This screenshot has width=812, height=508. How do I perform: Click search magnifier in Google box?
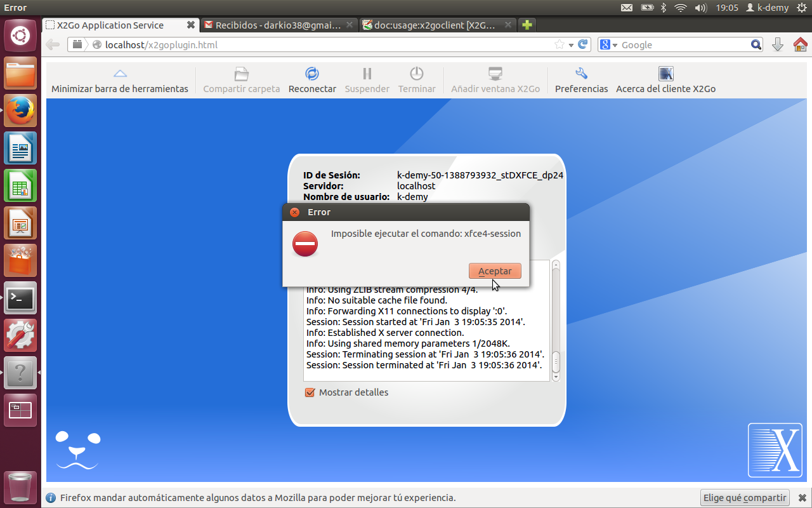756,45
